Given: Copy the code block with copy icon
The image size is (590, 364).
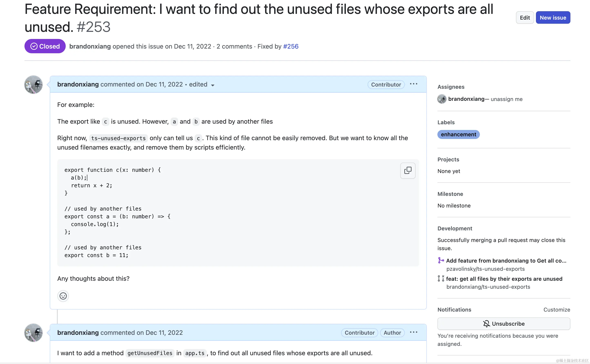Looking at the screenshot, I should coord(408,170).
